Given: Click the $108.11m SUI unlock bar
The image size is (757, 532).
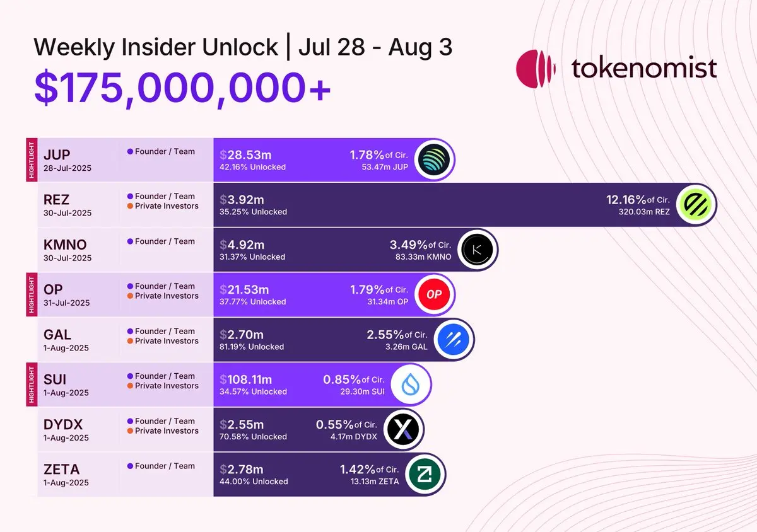Looking at the screenshot, I should click(322, 385).
